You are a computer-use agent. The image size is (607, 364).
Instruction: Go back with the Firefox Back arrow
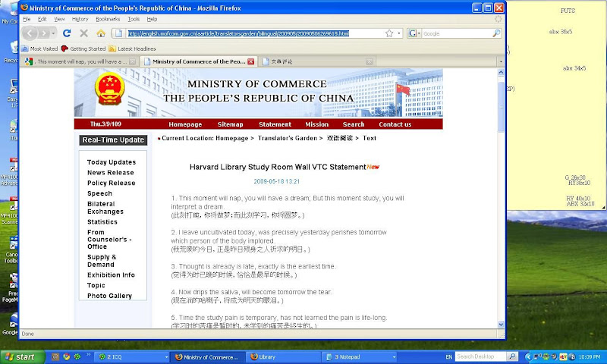30,33
